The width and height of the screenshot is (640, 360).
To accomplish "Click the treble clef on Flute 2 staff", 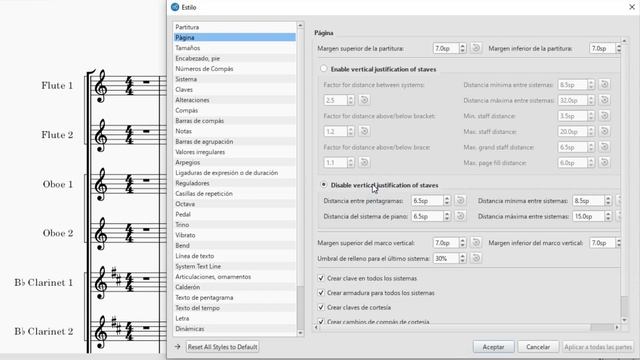I will click(x=100, y=136).
